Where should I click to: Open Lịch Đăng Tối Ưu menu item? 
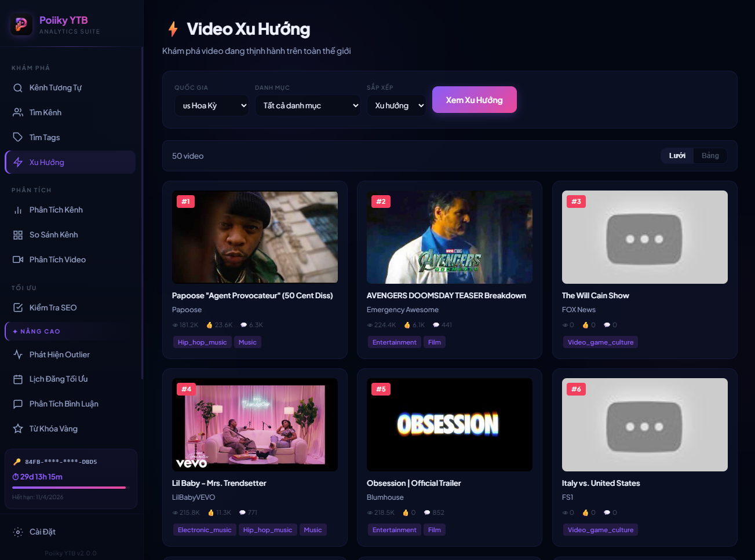[x=59, y=379]
